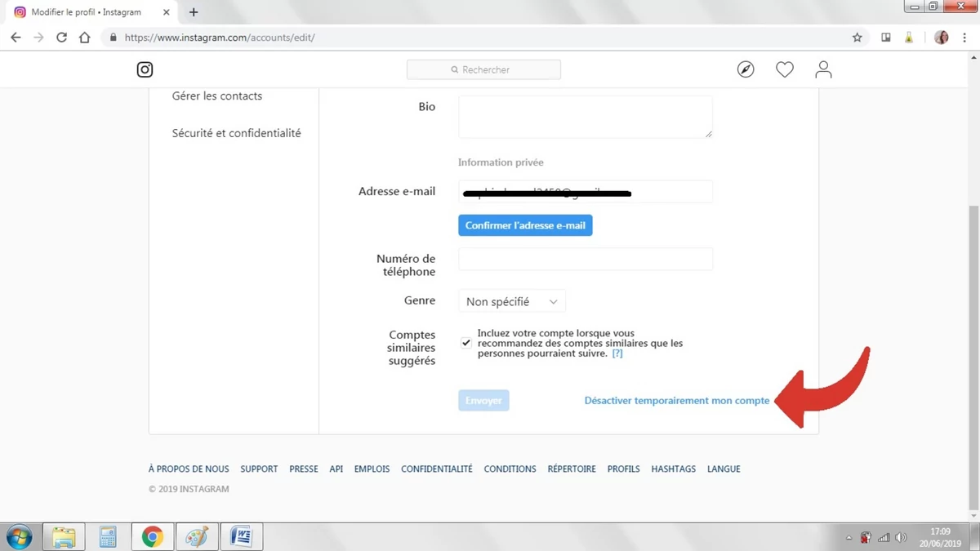
Task: Click the Information privée heading text
Action: [x=501, y=162]
